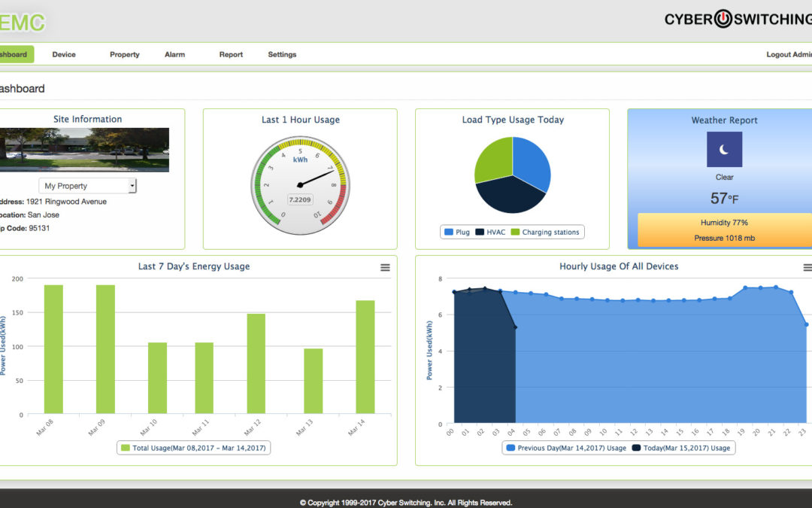Click the Mar 14 usage bar
This screenshot has height=508, width=812.
coord(365,357)
